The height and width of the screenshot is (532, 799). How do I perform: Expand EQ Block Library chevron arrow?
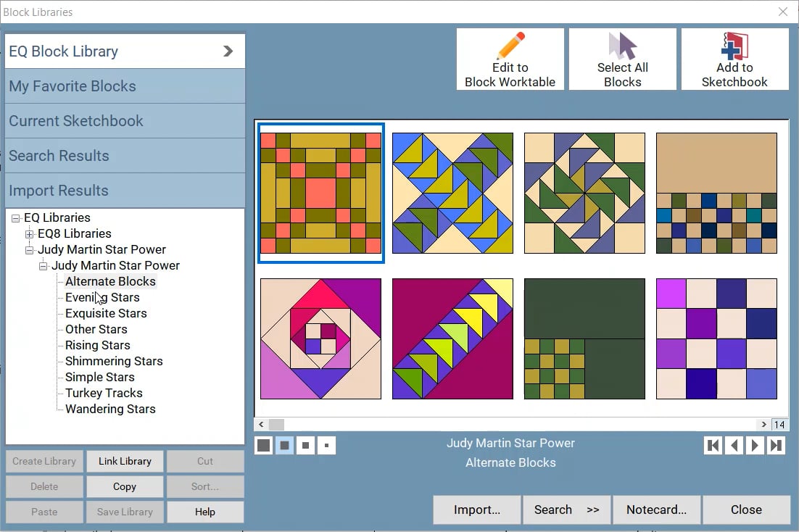[x=228, y=51]
